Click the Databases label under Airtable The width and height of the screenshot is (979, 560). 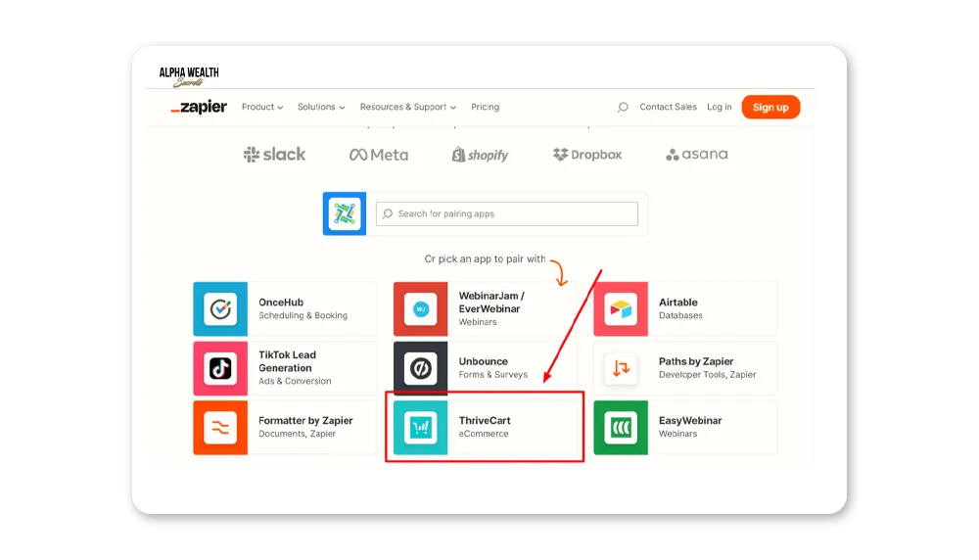pyautogui.click(x=680, y=316)
